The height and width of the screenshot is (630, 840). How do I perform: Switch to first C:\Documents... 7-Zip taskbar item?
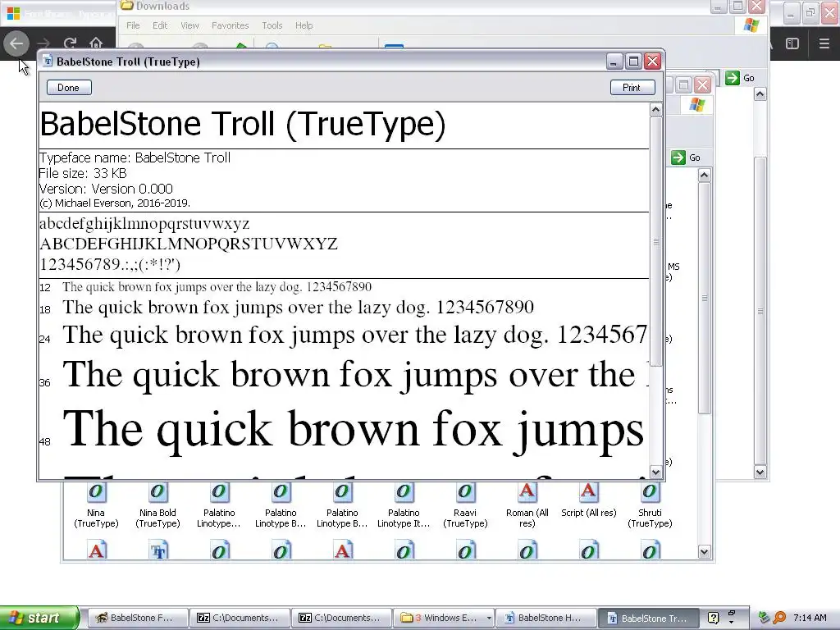[240, 618]
